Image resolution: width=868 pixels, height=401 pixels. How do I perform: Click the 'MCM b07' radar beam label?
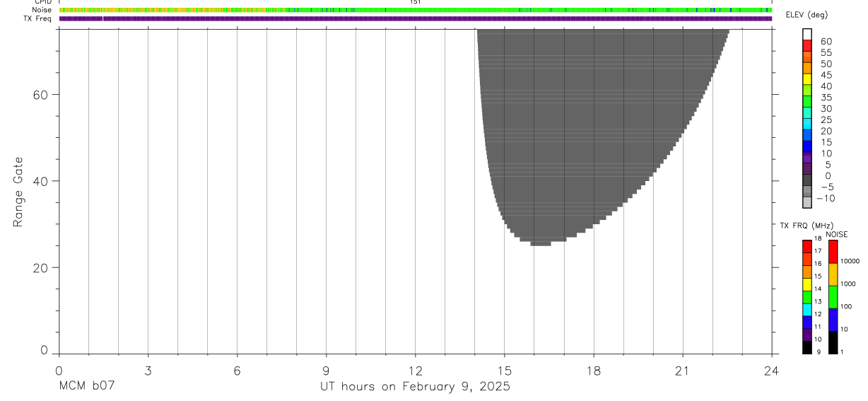click(87, 386)
